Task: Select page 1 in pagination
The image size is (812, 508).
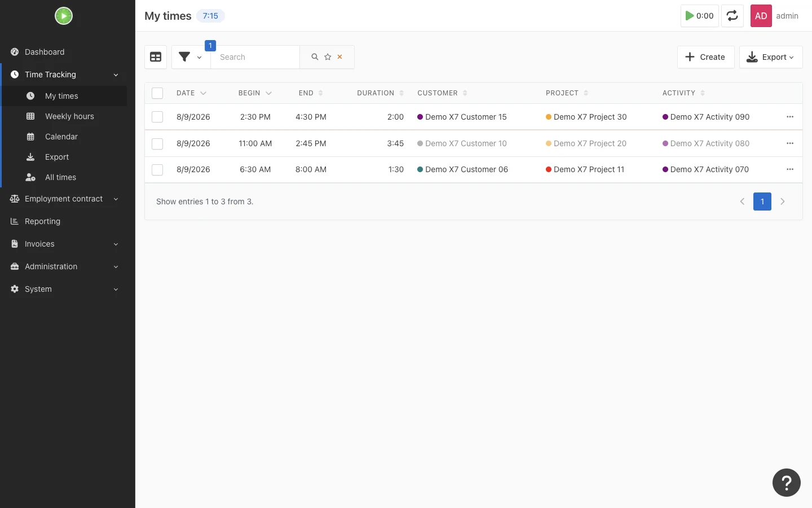Action: tap(762, 202)
